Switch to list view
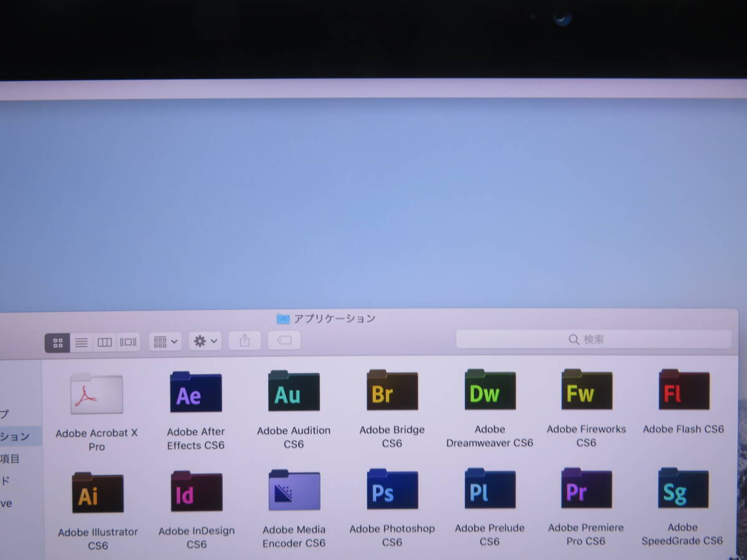The image size is (747, 560). point(81,342)
